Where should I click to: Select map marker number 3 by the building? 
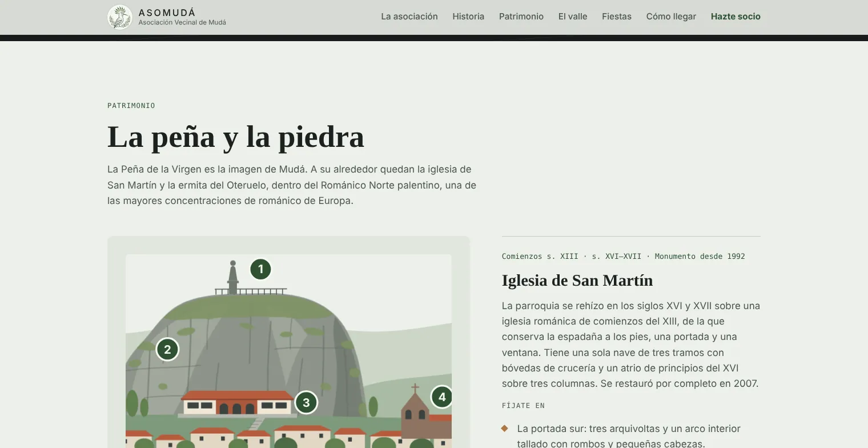[306, 403]
